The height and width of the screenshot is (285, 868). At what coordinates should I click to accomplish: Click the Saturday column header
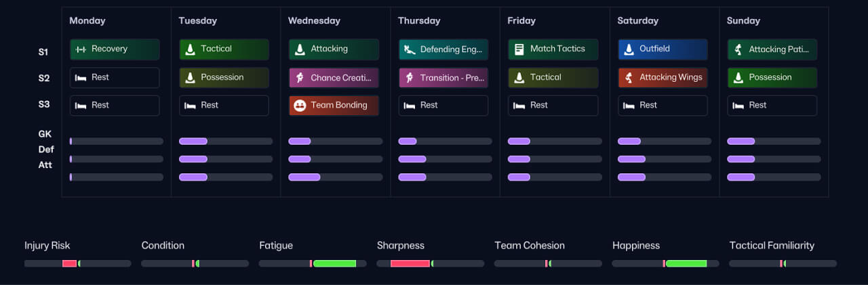(x=638, y=21)
